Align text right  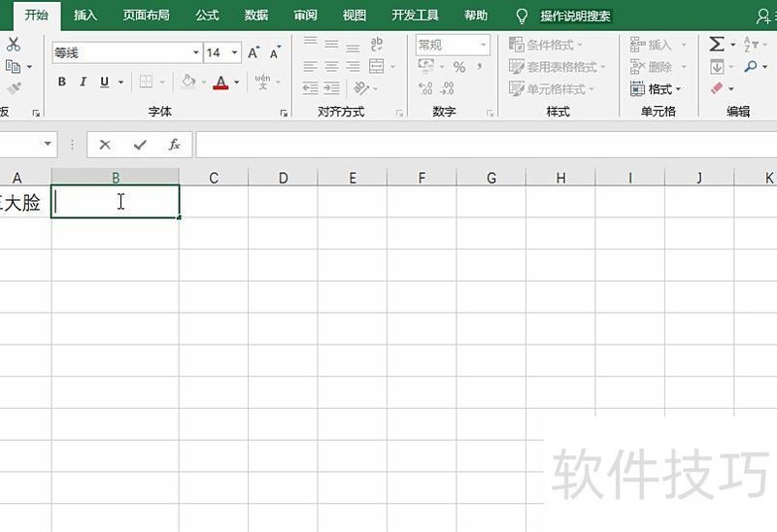point(353,66)
